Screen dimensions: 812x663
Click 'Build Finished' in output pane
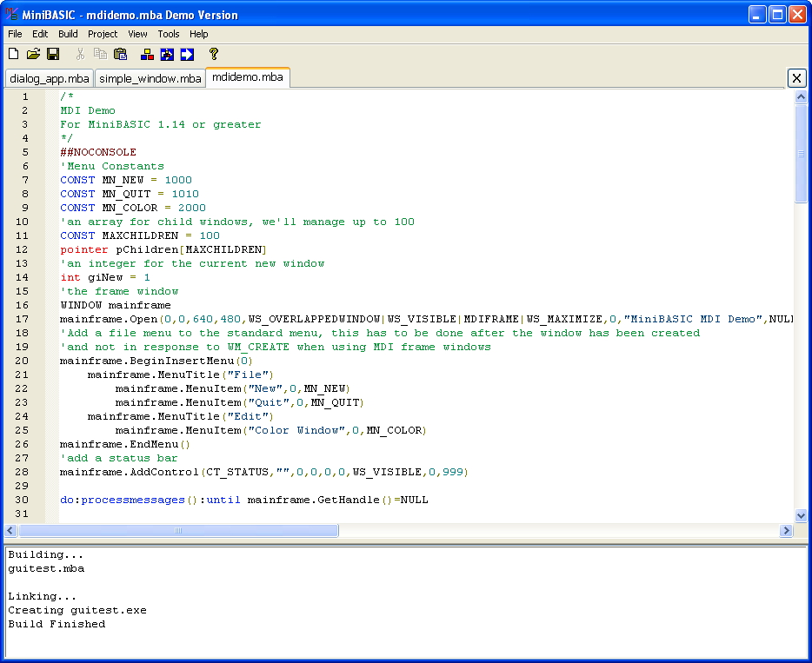pyautogui.click(x=57, y=624)
